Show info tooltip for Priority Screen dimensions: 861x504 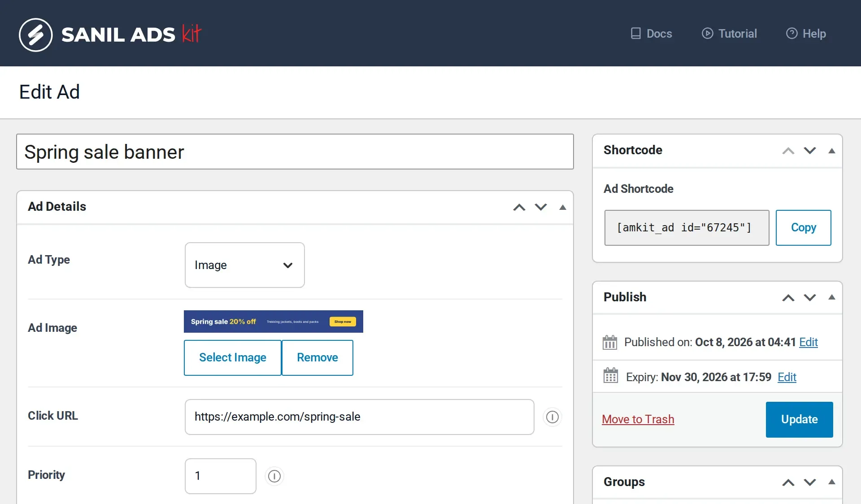click(274, 476)
